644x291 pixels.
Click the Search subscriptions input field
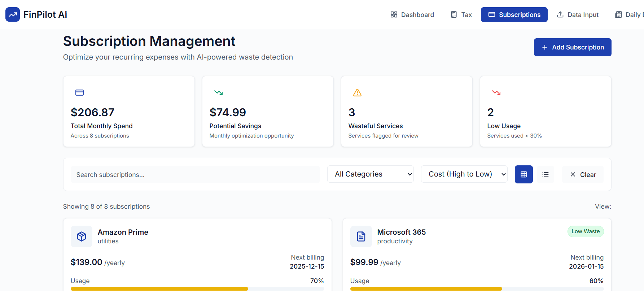tap(195, 174)
